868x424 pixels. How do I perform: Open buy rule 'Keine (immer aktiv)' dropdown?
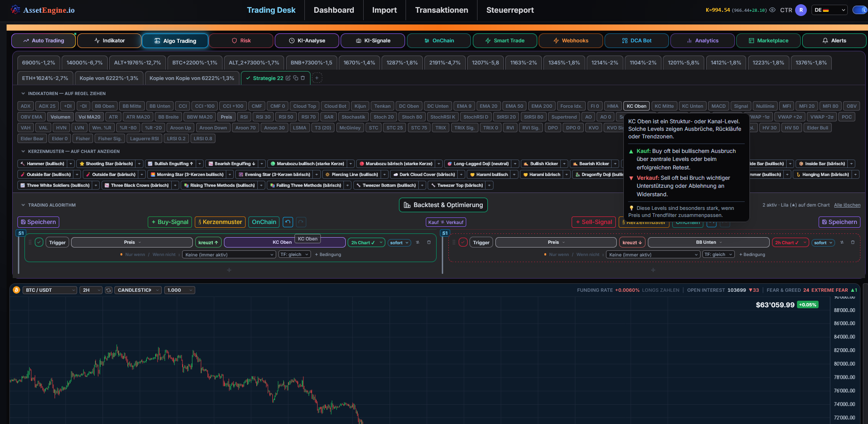(230, 255)
